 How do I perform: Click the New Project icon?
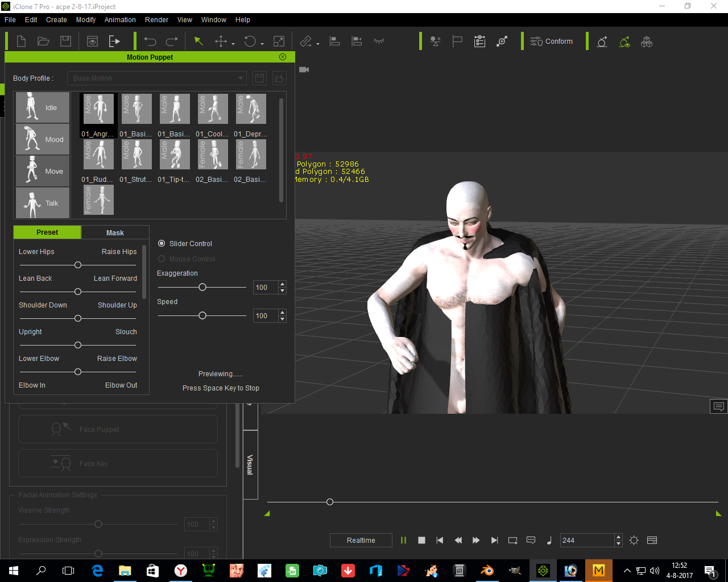[21, 41]
